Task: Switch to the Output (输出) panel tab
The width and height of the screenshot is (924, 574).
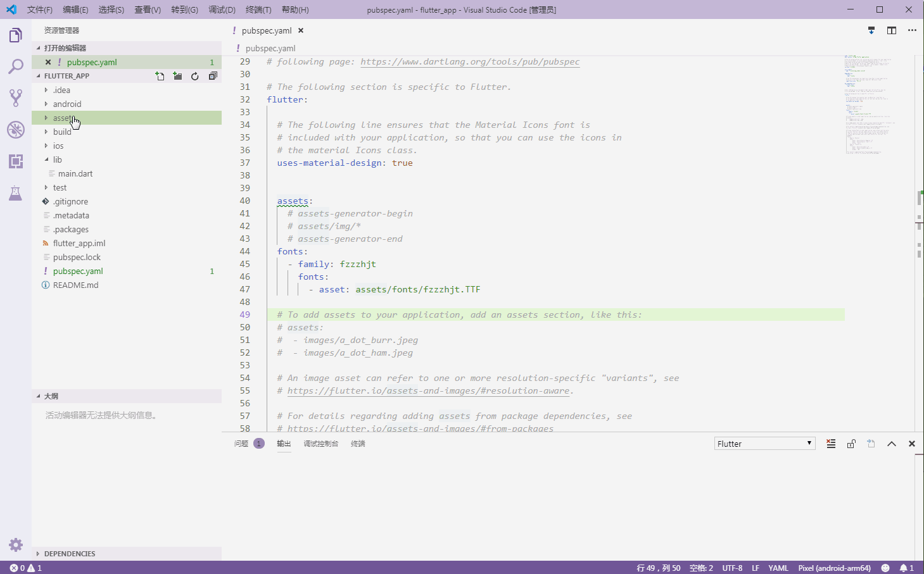Action: (284, 444)
